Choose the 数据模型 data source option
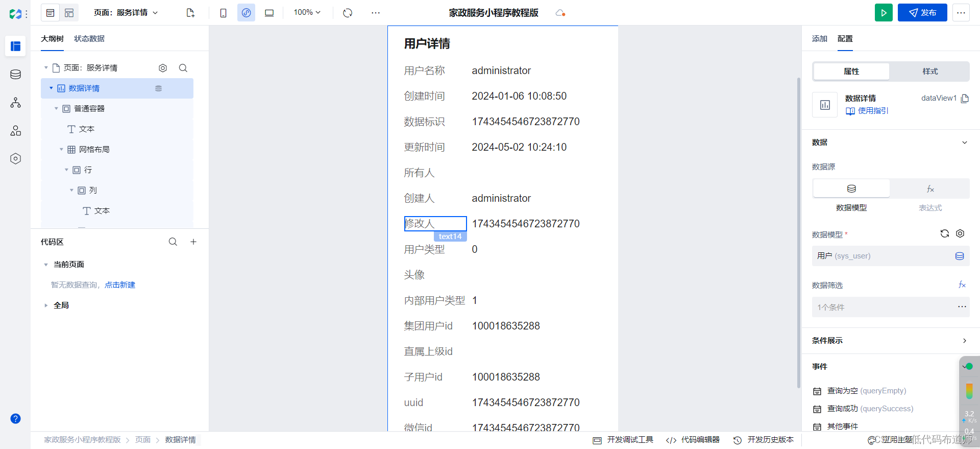980x449 pixels. (851, 188)
